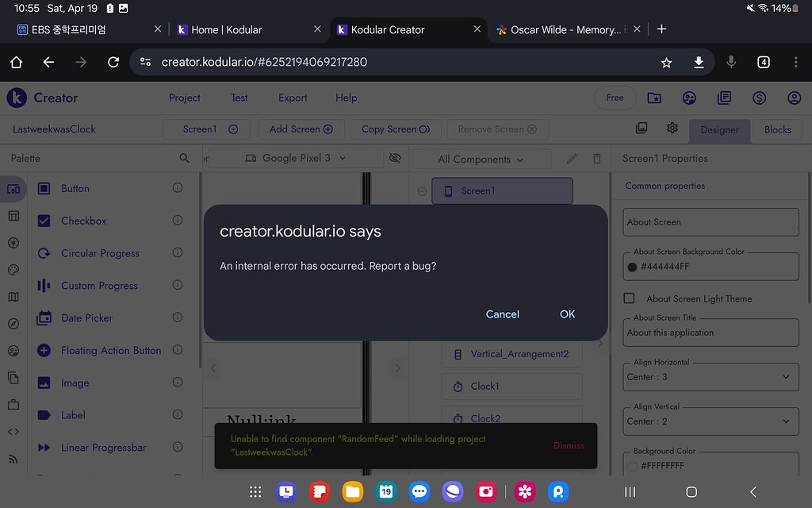Screen dimensions: 812x508
Task: Open the Export menu
Action: (292, 98)
